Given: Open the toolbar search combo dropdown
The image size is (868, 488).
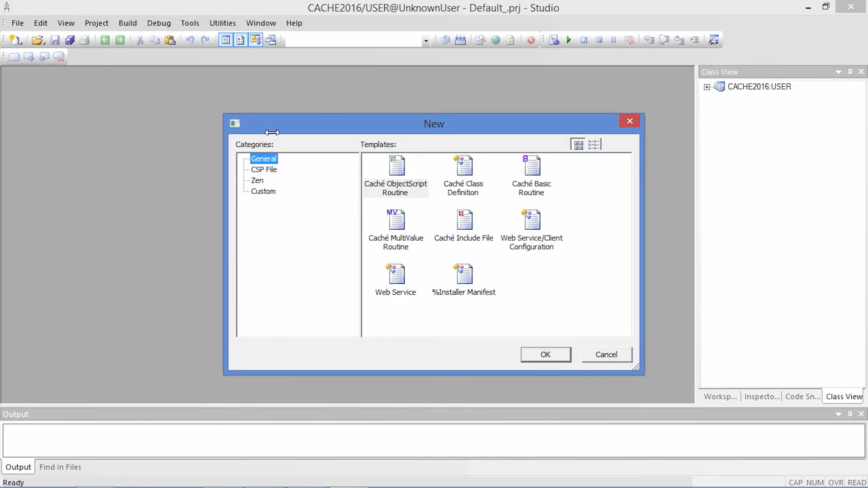Looking at the screenshot, I should pyautogui.click(x=425, y=40).
